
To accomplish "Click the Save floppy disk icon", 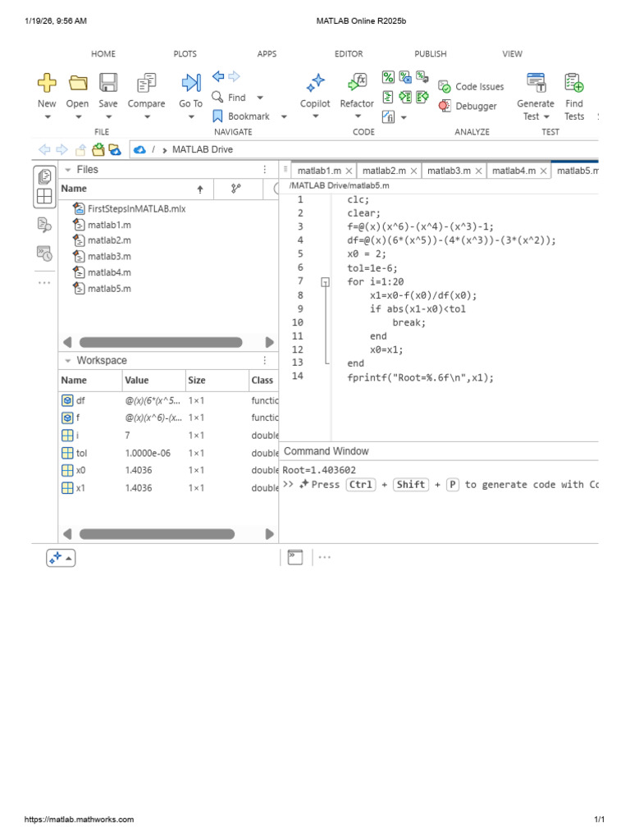I will (x=108, y=83).
